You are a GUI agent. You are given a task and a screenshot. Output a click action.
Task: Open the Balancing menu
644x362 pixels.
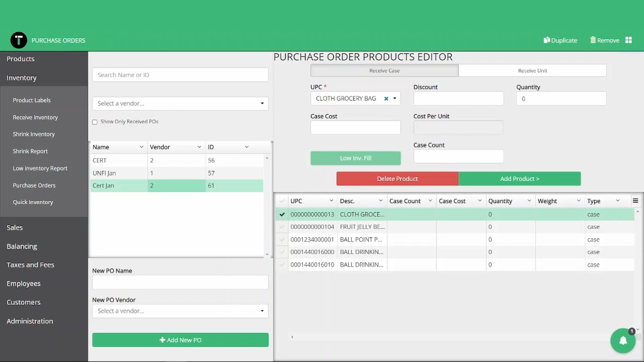pos(22,246)
